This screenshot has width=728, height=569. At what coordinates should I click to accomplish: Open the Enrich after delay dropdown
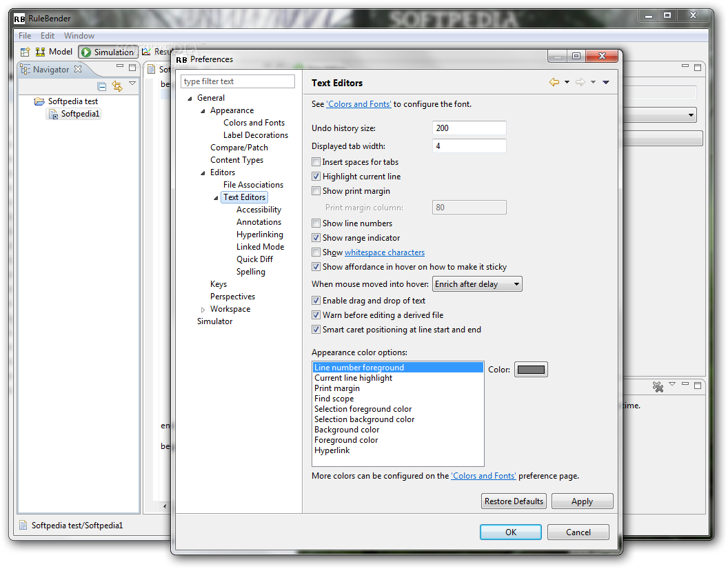(477, 283)
